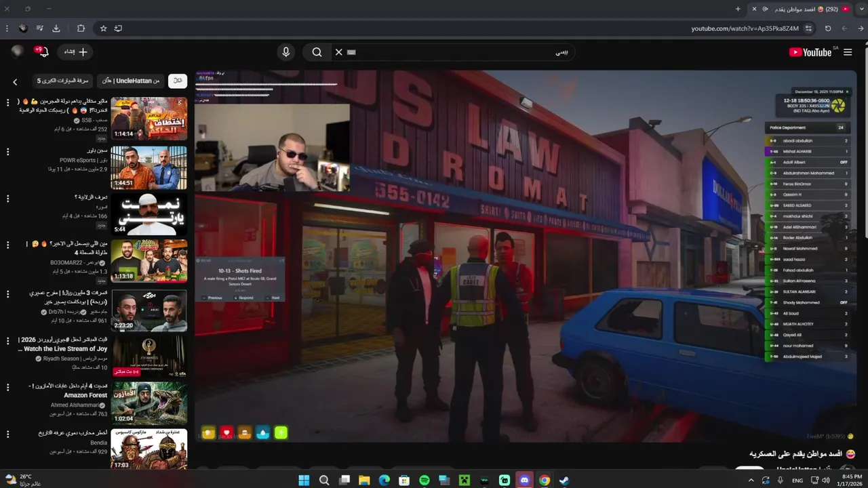This screenshot has height=488, width=868.
Task: Open the 5:44 video thumbnail
Action: click(x=149, y=214)
